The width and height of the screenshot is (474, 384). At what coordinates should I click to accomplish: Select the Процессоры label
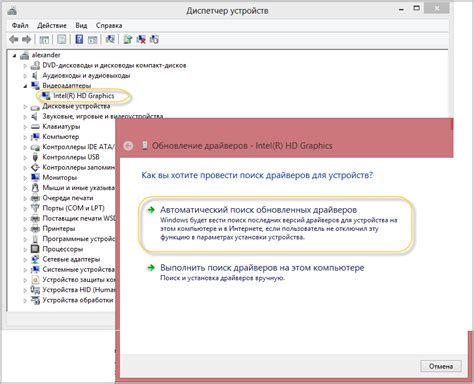(x=63, y=249)
